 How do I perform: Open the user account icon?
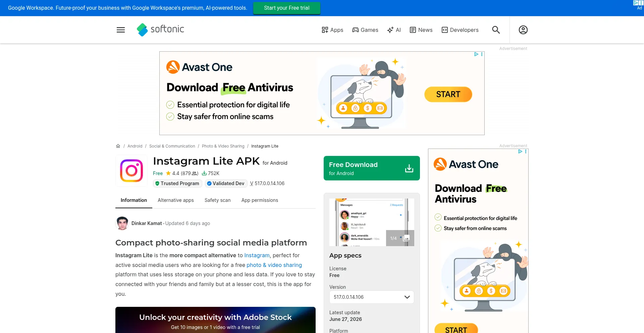[x=523, y=30]
